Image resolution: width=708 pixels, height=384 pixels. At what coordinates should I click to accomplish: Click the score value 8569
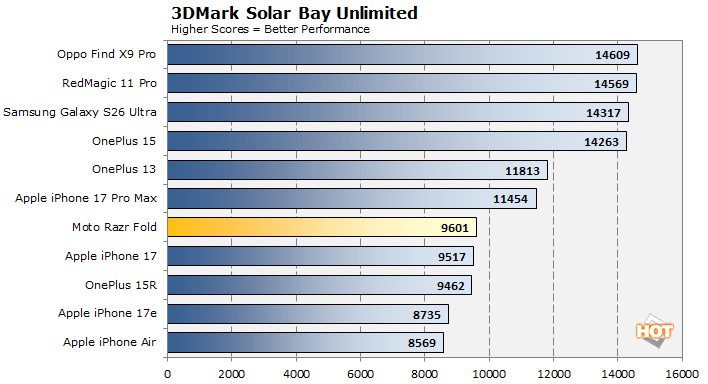click(x=422, y=343)
